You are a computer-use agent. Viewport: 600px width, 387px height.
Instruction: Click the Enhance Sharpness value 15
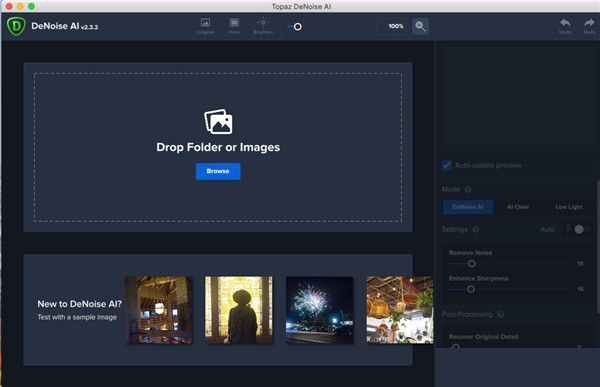click(580, 289)
